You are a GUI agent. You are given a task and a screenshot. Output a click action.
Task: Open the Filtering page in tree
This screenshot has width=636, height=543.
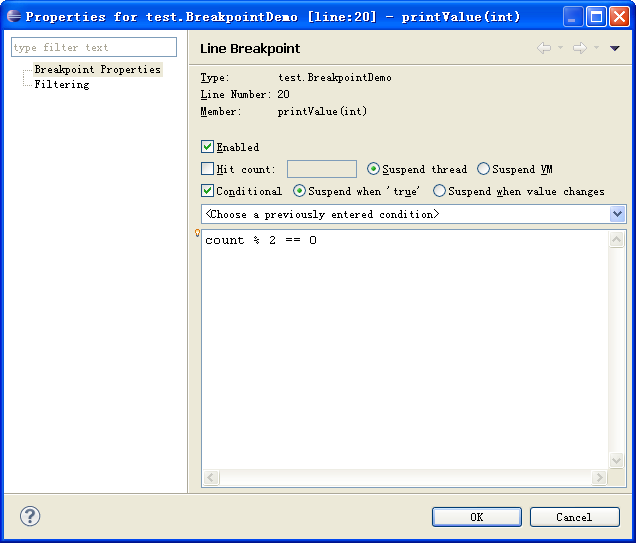coord(62,84)
